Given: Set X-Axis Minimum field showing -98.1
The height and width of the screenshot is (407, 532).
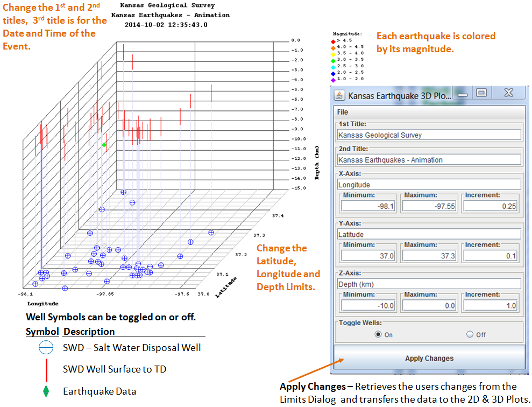Looking at the screenshot, I should point(368,206).
